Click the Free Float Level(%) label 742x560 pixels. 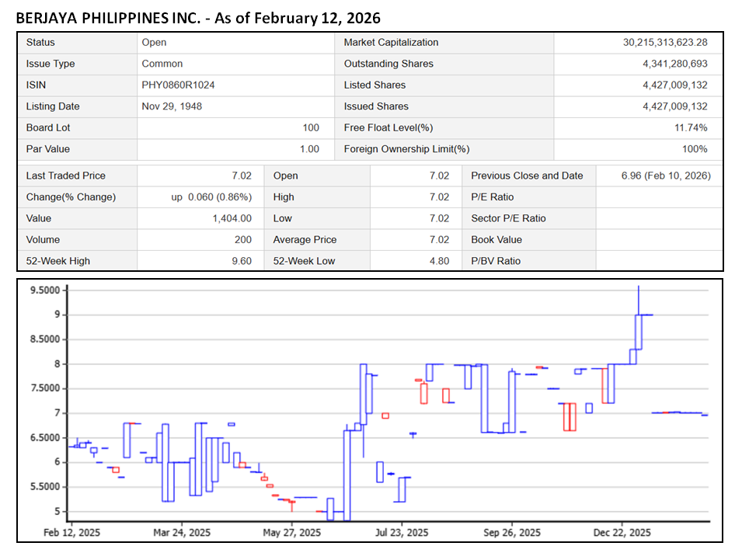388,128
